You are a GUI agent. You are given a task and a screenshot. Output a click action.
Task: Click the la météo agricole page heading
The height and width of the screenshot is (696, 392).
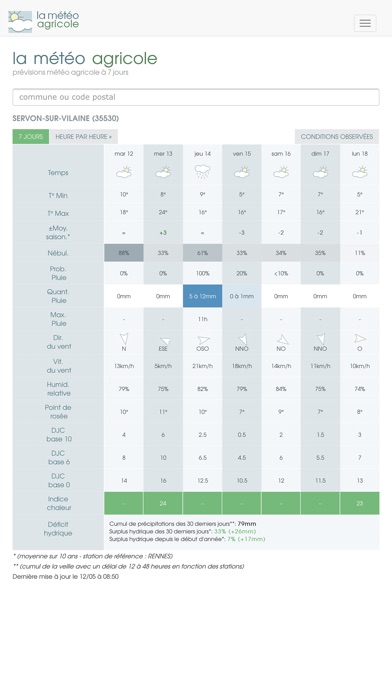85,58
